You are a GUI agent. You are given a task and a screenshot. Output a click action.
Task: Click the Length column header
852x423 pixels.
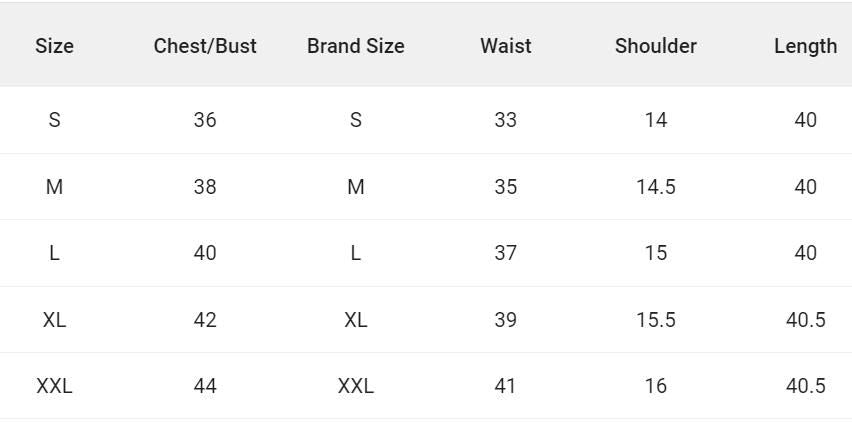coord(805,46)
